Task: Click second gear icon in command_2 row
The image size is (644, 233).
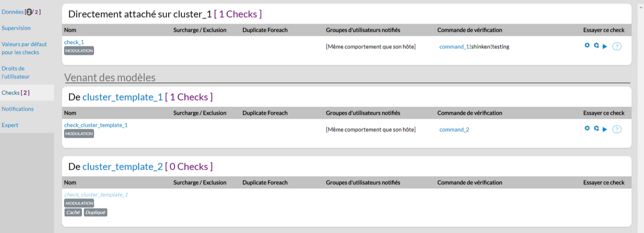Action: coord(596,129)
